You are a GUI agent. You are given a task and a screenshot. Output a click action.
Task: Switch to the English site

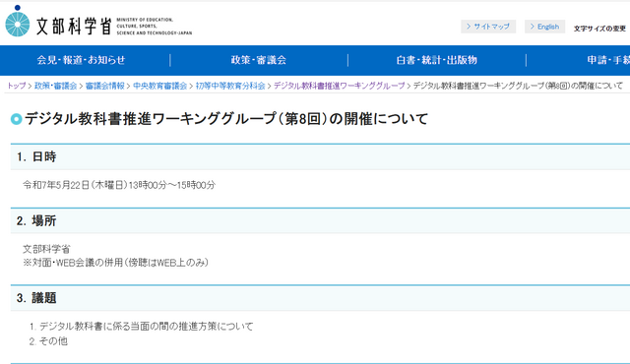(544, 27)
